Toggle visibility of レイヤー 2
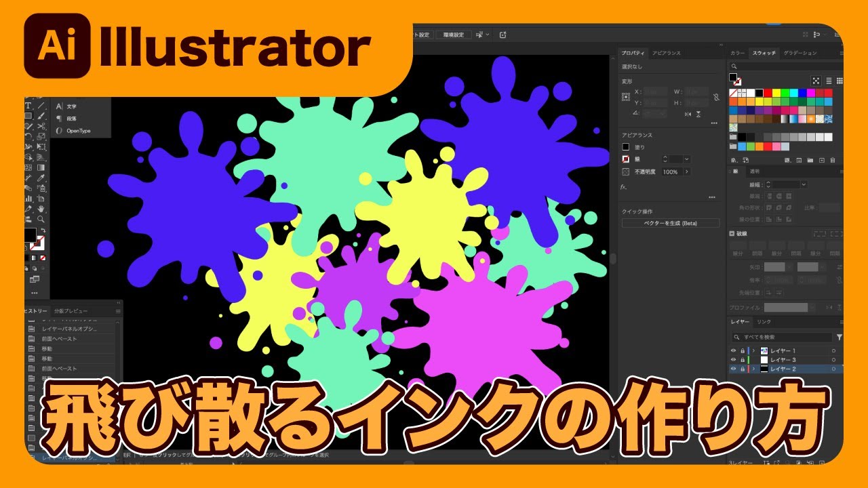Viewport: 868px width, 488px height. click(x=733, y=369)
